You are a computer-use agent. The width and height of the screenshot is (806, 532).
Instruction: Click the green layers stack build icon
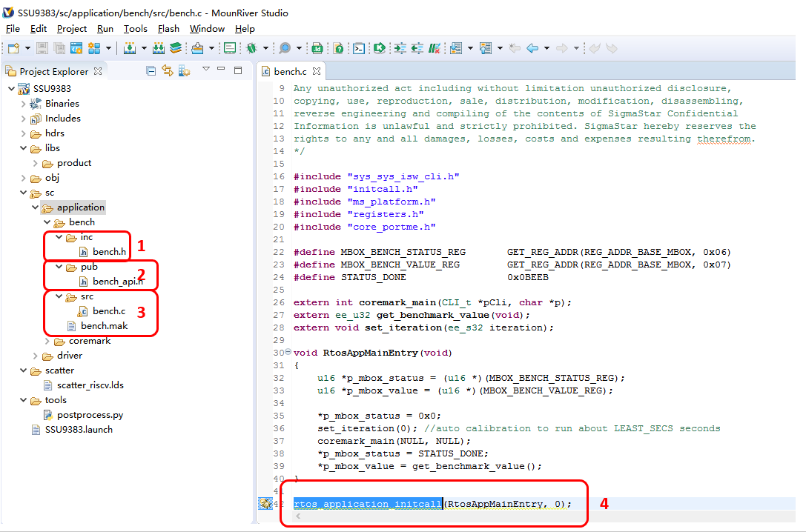[x=175, y=48]
